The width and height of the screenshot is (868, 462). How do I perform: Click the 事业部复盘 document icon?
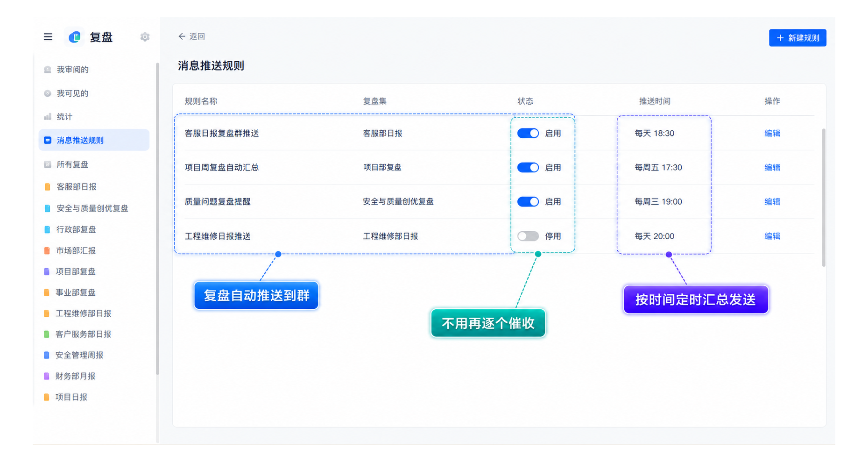tap(47, 292)
